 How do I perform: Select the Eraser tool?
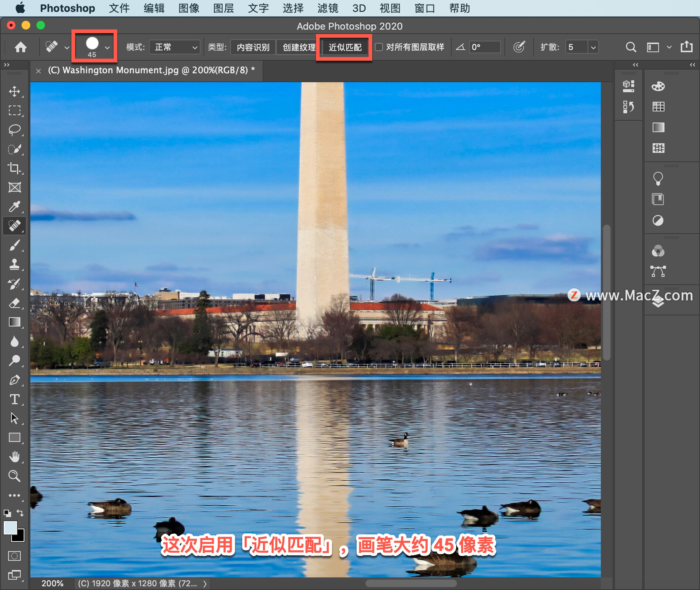pyautogui.click(x=14, y=303)
